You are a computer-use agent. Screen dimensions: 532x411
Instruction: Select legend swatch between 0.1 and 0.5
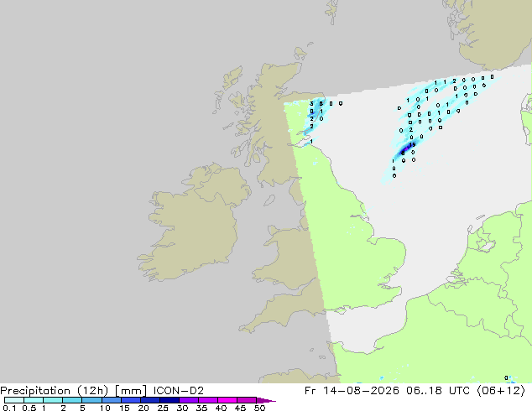14,400
